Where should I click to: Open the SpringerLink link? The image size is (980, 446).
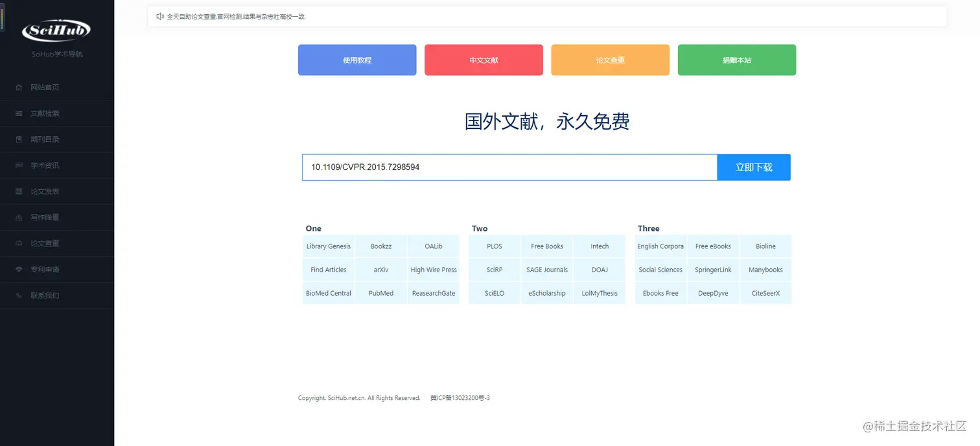coord(713,270)
